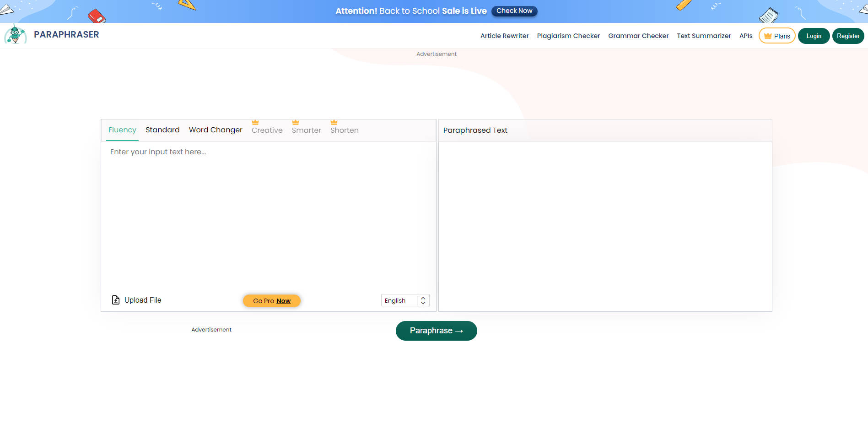Image resolution: width=868 pixels, height=424 pixels.
Task: Click the Paraphrased Text heading
Action: point(475,130)
